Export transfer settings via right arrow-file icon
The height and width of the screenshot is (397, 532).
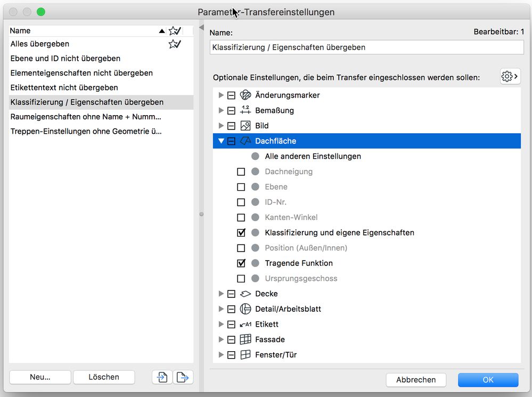[x=183, y=377]
